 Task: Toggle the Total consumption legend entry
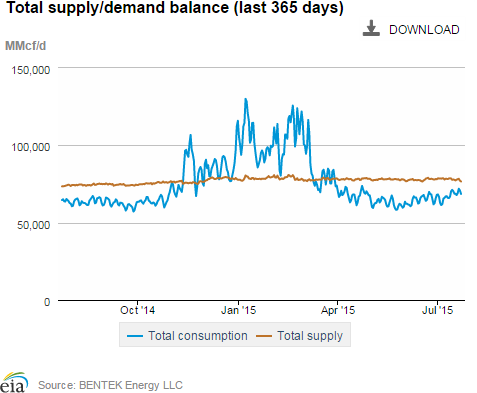(x=187, y=336)
